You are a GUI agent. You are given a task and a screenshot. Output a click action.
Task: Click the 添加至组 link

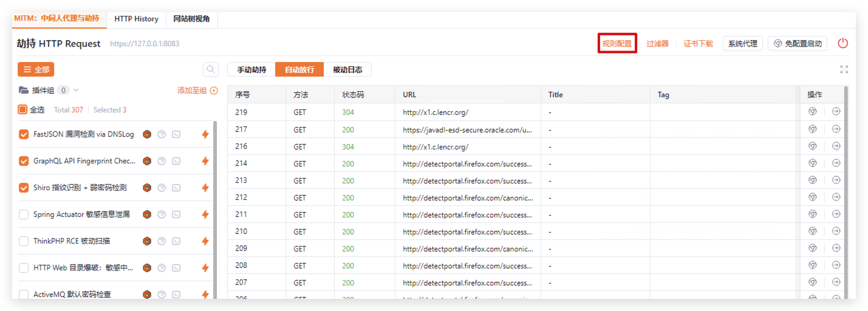tap(197, 91)
